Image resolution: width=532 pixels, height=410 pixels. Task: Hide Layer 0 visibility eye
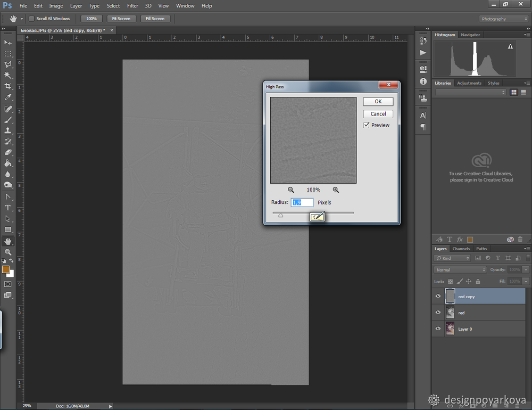pyautogui.click(x=438, y=329)
